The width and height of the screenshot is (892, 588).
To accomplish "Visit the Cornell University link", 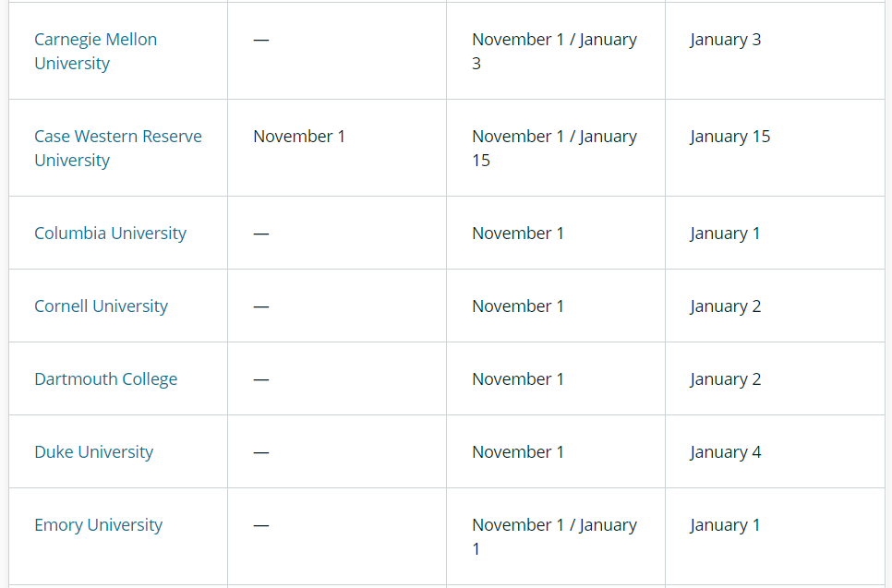I will (x=101, y=306).
